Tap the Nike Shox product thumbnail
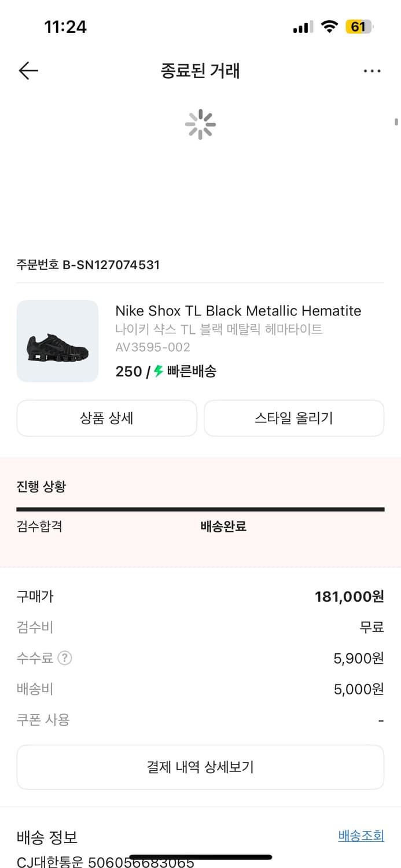 (57, 341)
